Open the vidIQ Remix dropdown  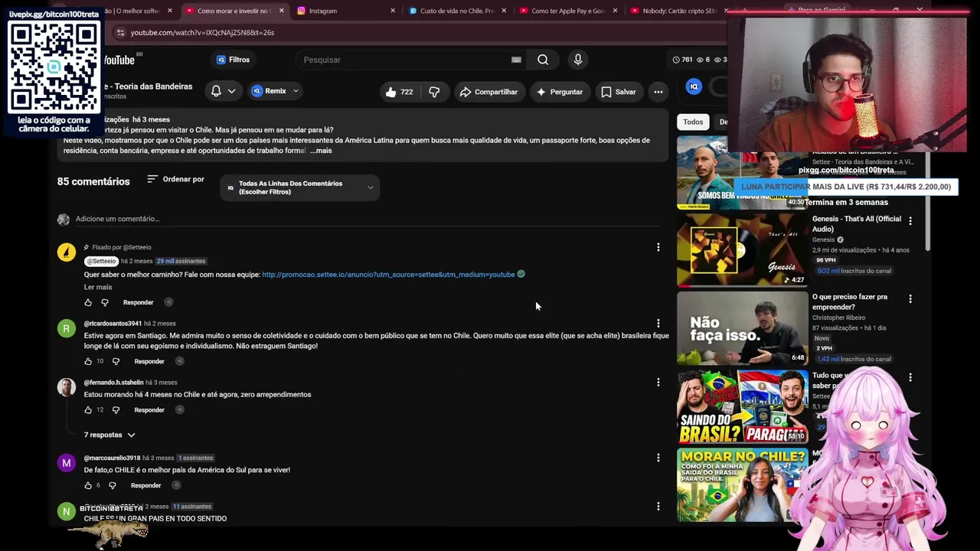coord(275,92)
